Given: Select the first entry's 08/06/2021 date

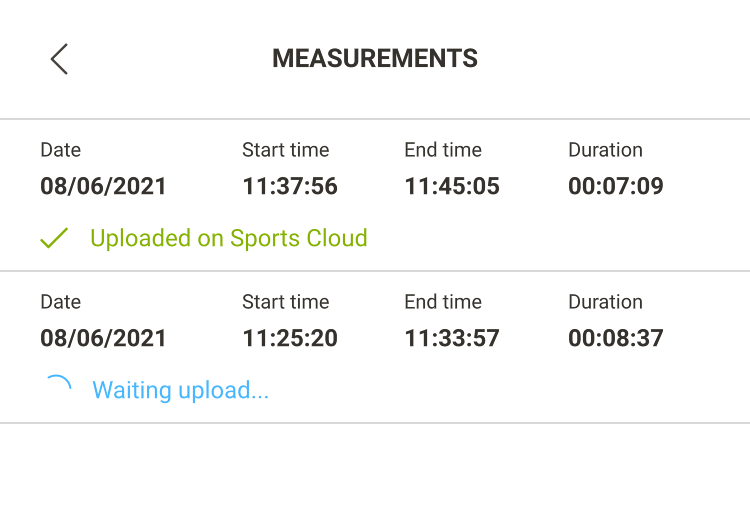Looking at the screenshot, I should point(103,186).
